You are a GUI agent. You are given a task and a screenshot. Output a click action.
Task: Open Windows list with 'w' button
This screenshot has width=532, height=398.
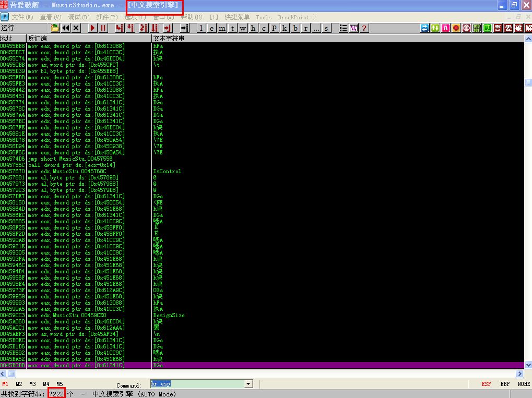coord(243,28)
